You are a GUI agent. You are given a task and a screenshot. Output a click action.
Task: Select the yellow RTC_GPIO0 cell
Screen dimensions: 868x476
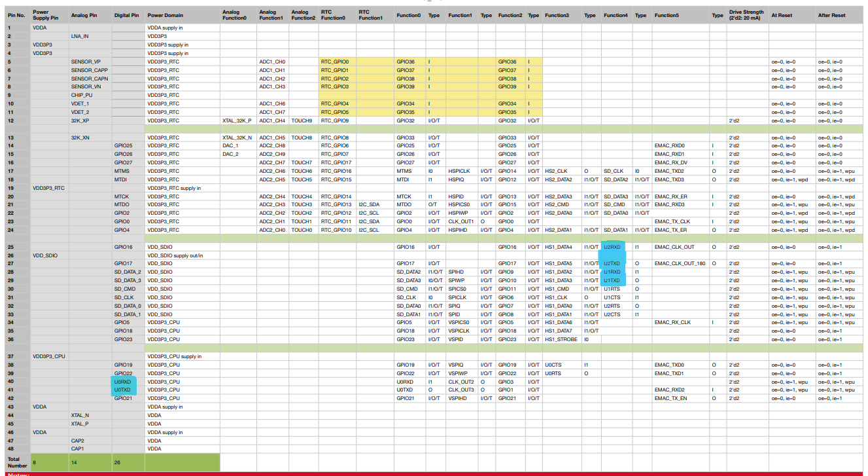(x=338, y=62)
